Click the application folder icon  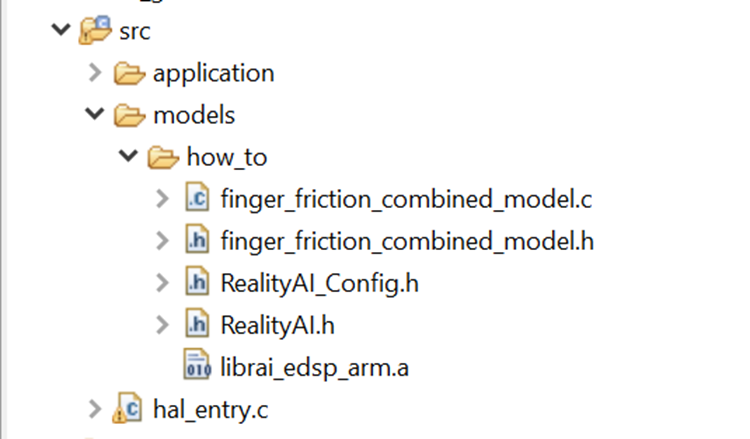129,73
